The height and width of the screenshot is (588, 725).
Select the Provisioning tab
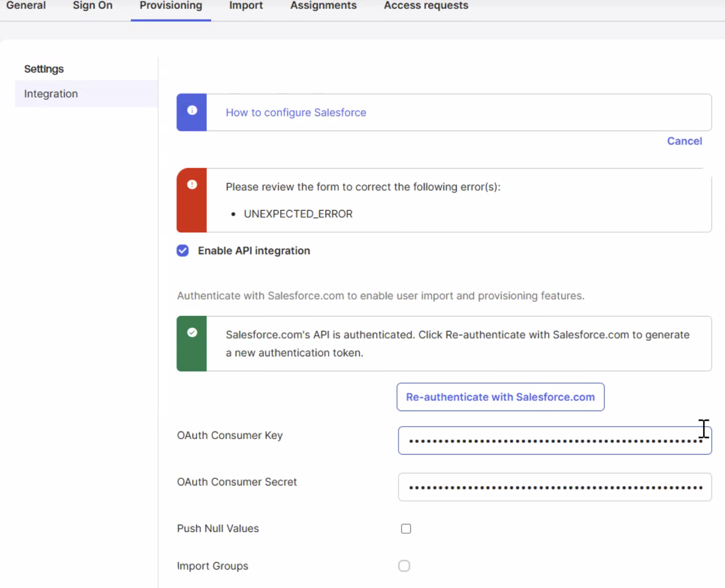(171, 6)
